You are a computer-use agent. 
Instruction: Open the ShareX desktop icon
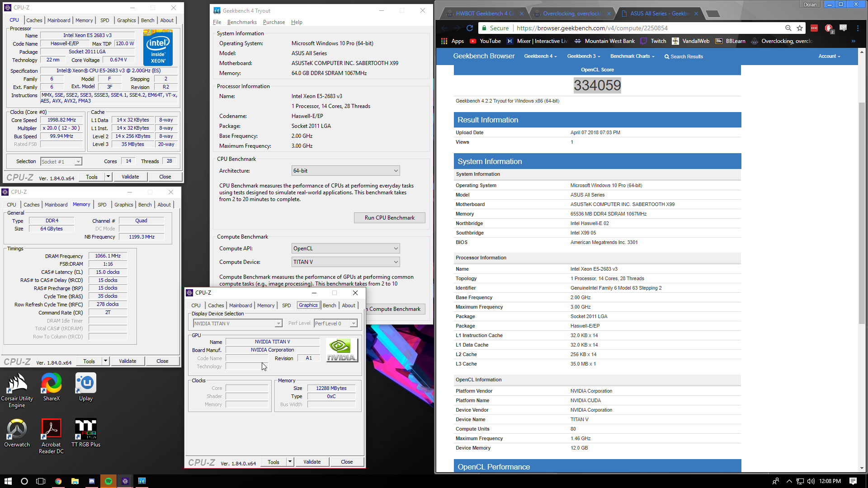(51, 387)
